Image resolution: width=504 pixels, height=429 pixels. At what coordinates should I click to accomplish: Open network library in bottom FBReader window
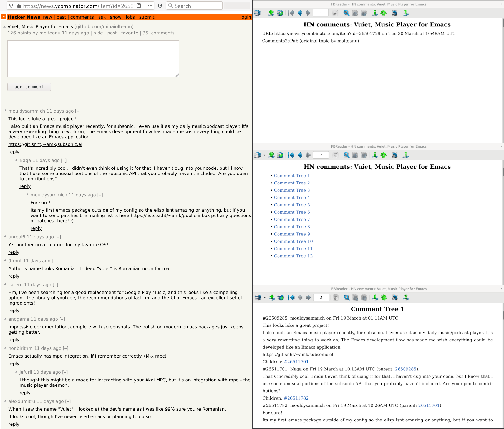point(281,298)
